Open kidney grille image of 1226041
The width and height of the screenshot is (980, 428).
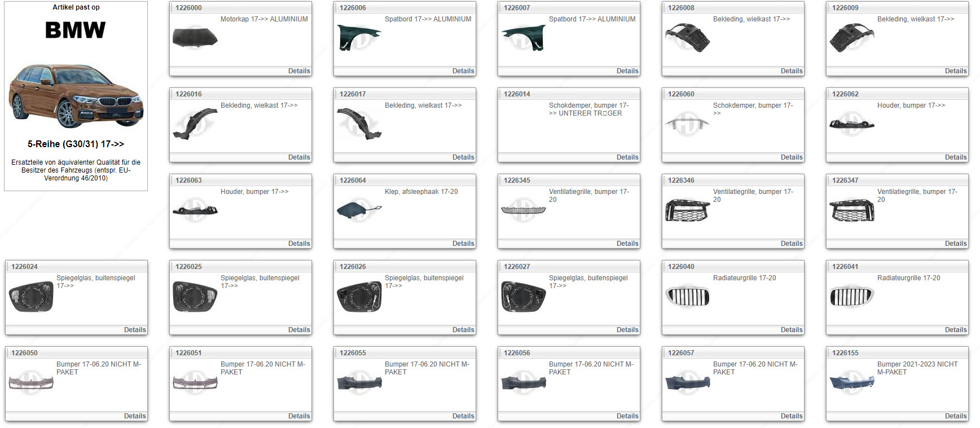[x=852, y=297]
